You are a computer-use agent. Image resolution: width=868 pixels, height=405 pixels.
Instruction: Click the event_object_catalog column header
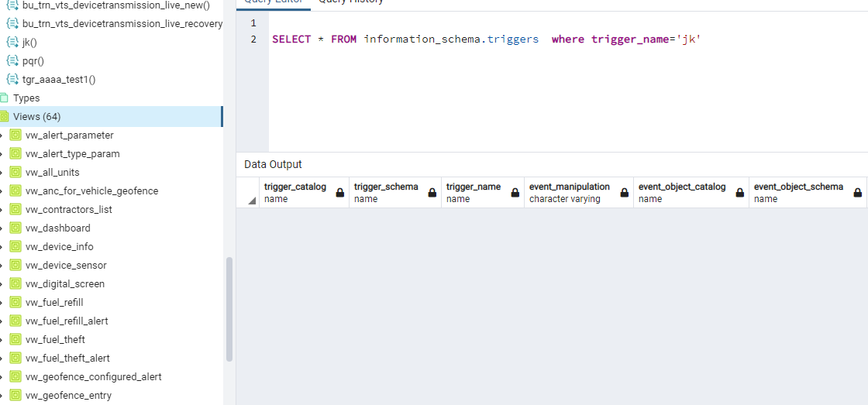tap(691, 193)
